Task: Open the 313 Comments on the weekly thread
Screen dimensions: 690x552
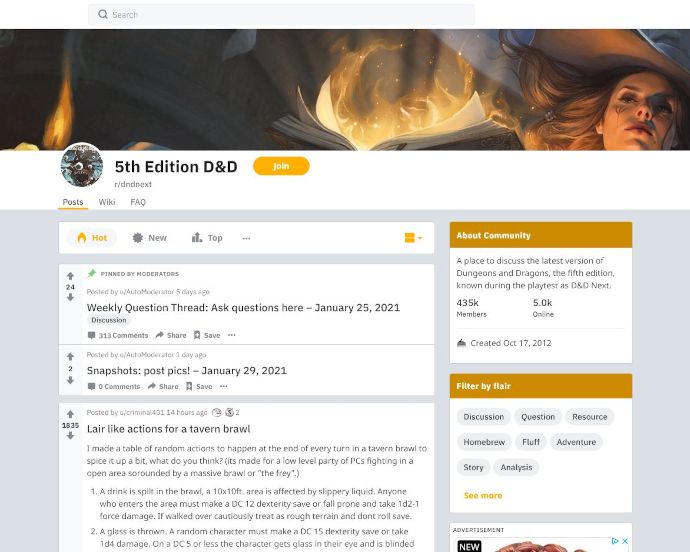Action: 118,335
